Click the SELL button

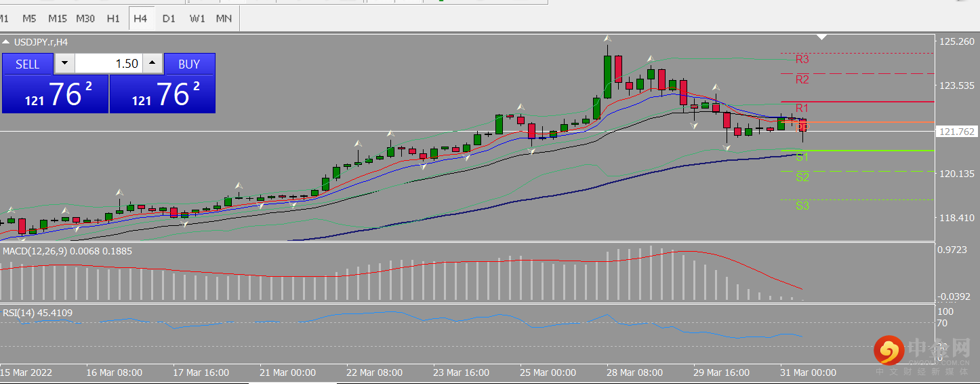(x=28, y=64)
